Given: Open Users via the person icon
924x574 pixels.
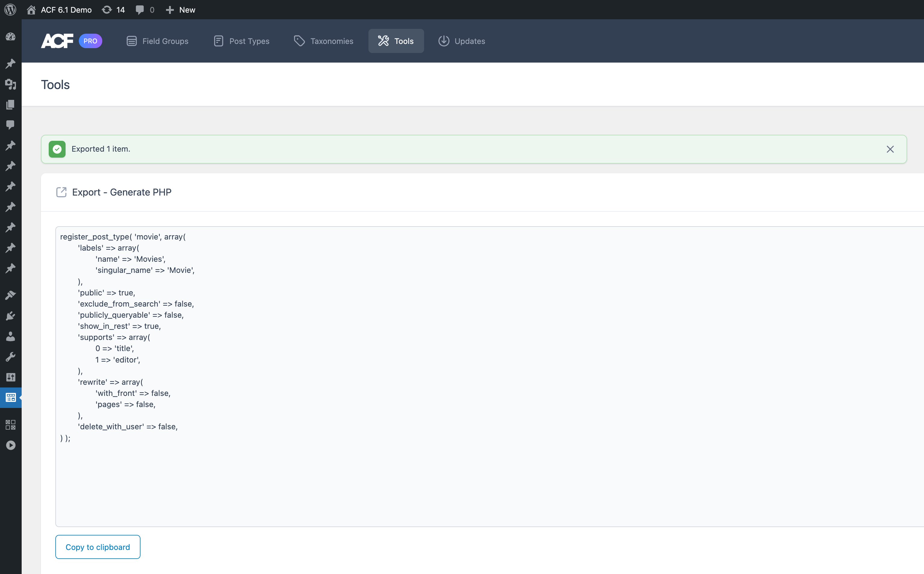Looking at the screenshot, I should click(11, 336).
